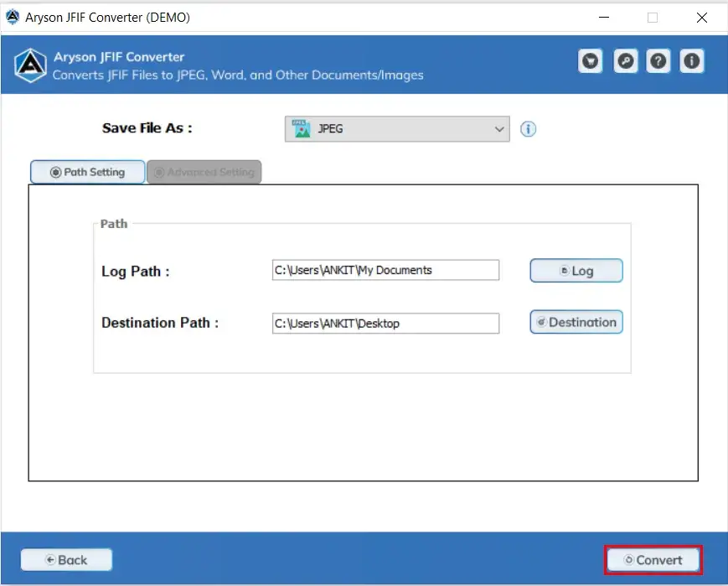728x586 pixels.
Task: Click the help question mark icon
Action: pos(658,61)
